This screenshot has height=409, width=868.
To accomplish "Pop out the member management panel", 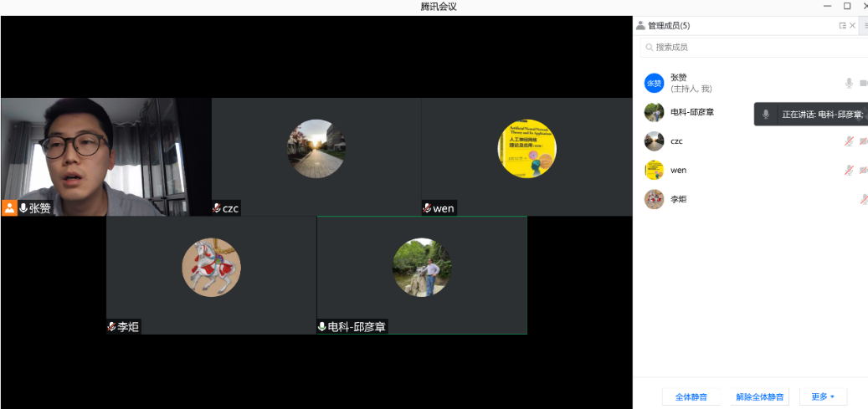I will pos(842,26).
